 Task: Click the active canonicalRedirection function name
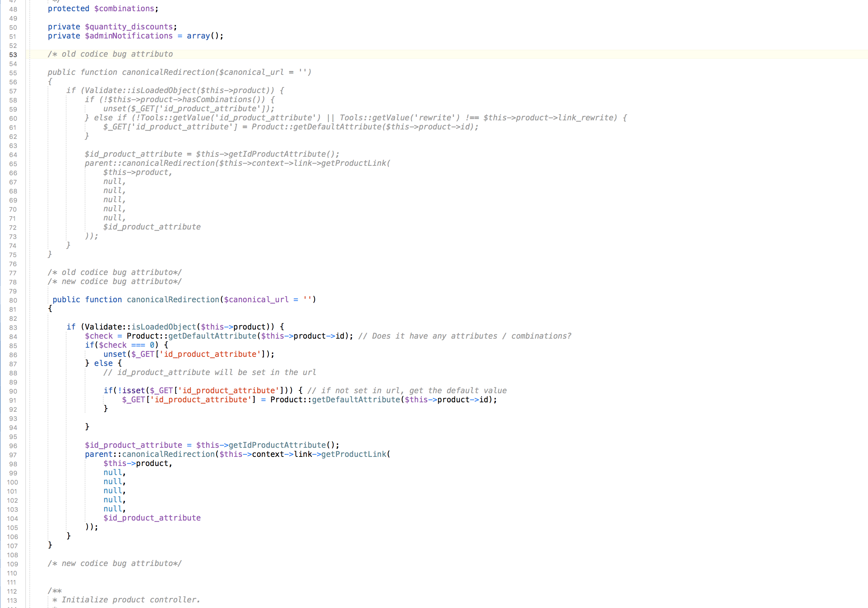[173, 300]
